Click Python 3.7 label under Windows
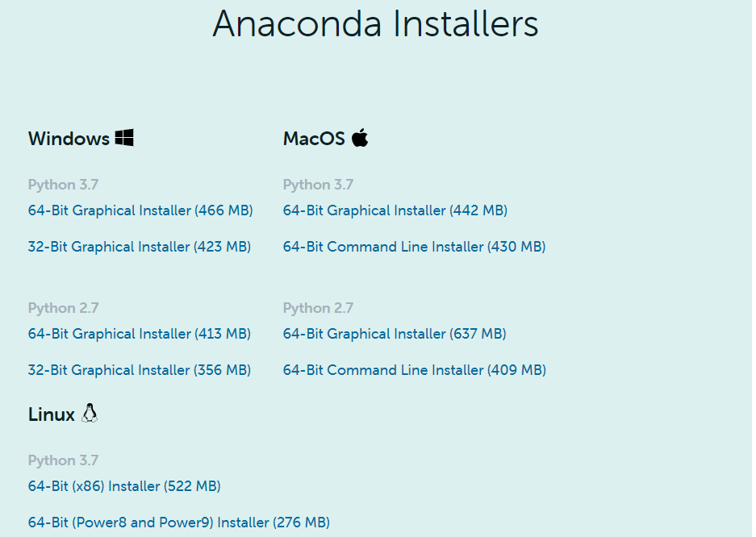 [x=63, y=185]
